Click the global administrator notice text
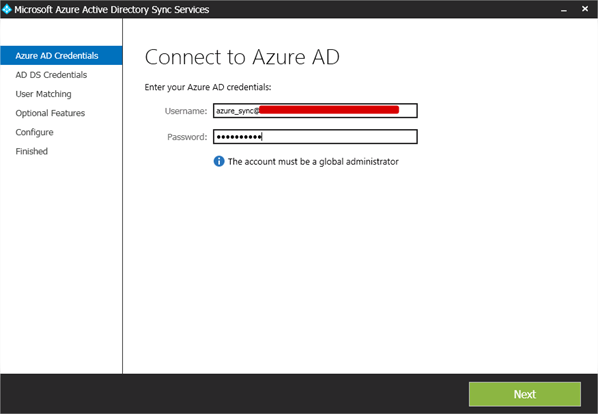This screenshot has height=414, width=598. click(x=313, y=162)
